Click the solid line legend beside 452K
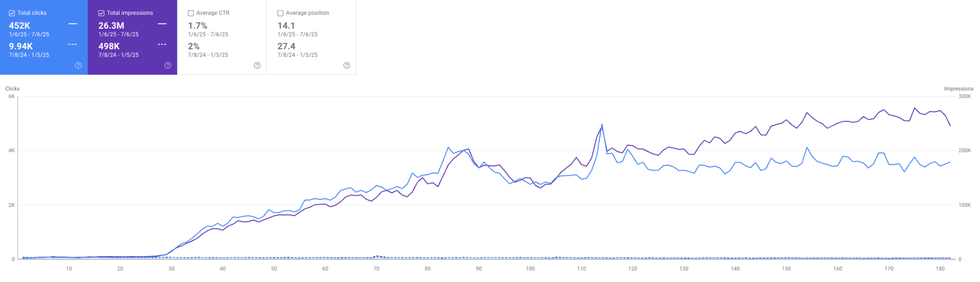The image size is (980, 282). 73,23
